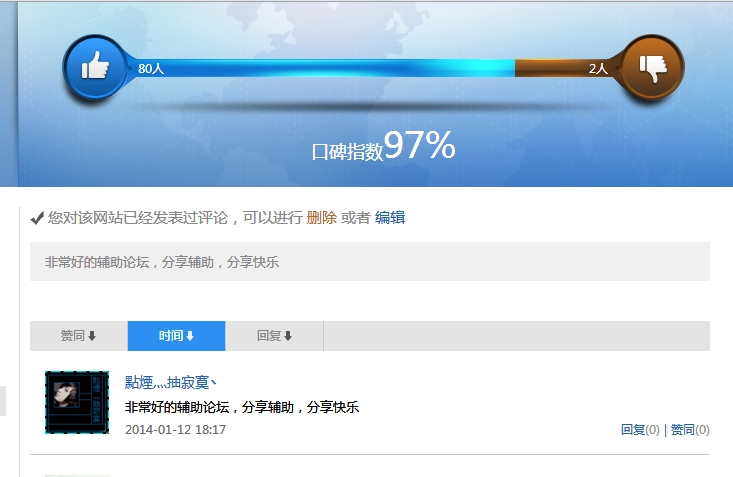Screen dimensions: 733x477
Task: Click the 2人 count label
Action: pyautogui.click(x=598, y=69)
